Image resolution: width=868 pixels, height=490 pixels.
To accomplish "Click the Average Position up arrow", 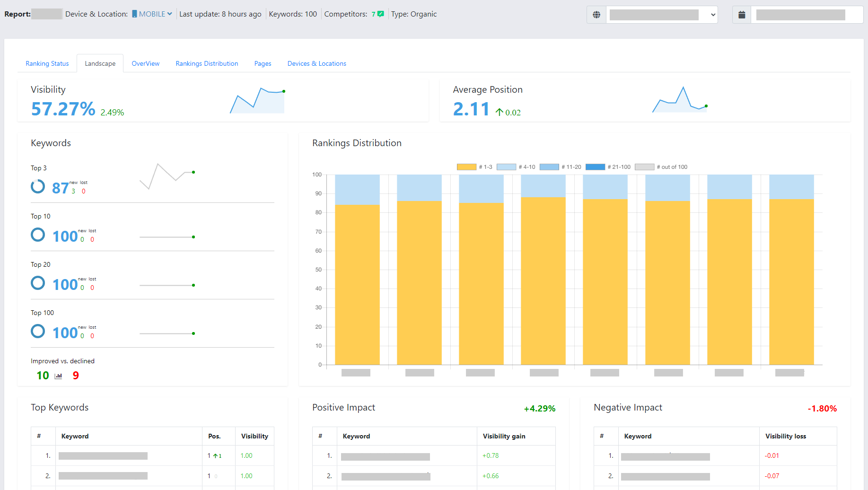I will (500, 112).
